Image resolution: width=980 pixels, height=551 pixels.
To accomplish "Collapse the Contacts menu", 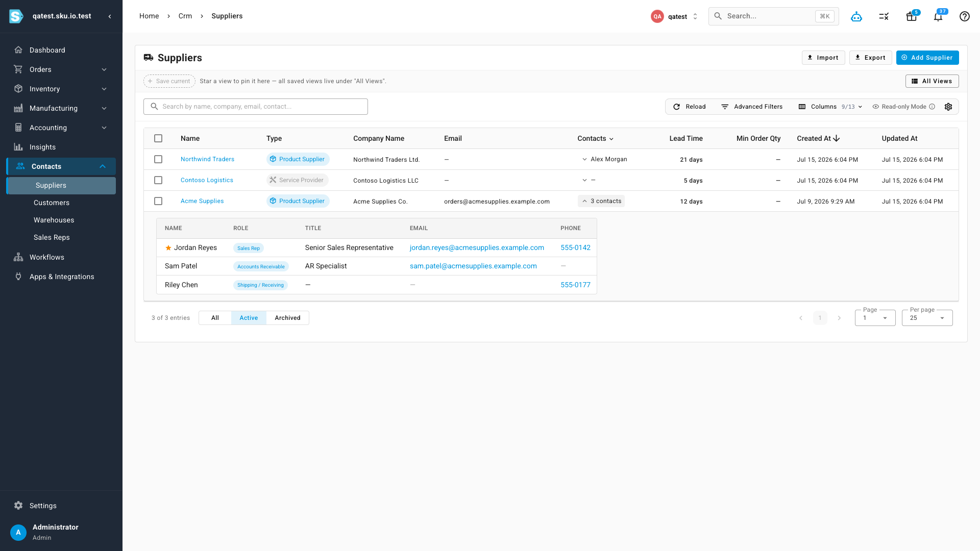I will [61, 166].
